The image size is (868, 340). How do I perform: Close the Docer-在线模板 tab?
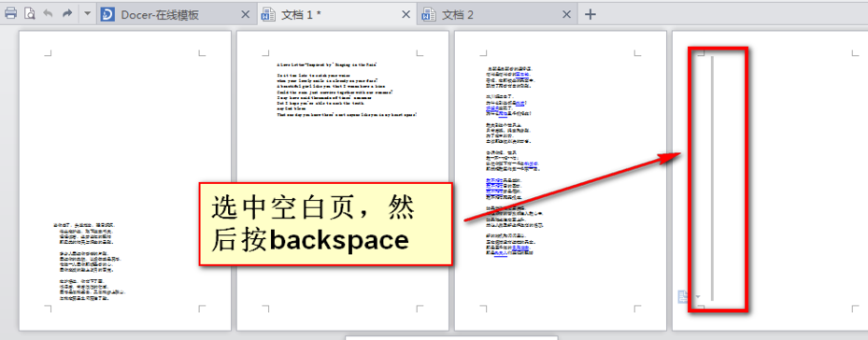pos(245,15)
